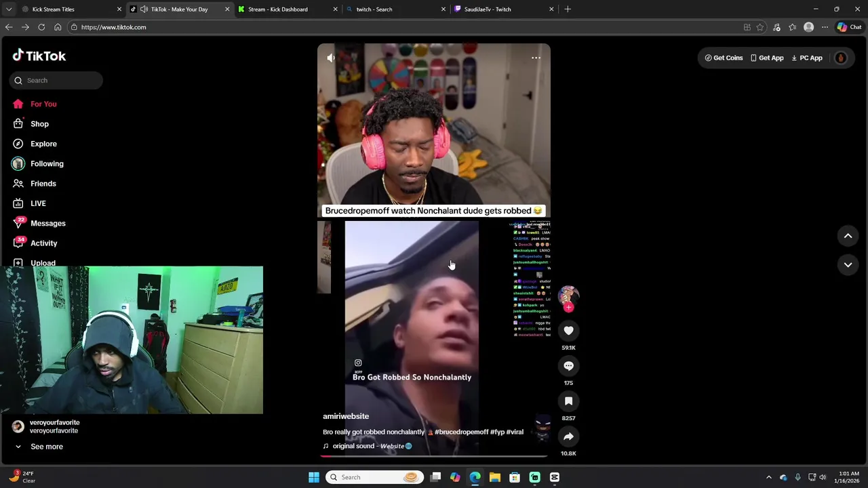
Task: Open creator avatar beside video
Action: coord(568,296)
